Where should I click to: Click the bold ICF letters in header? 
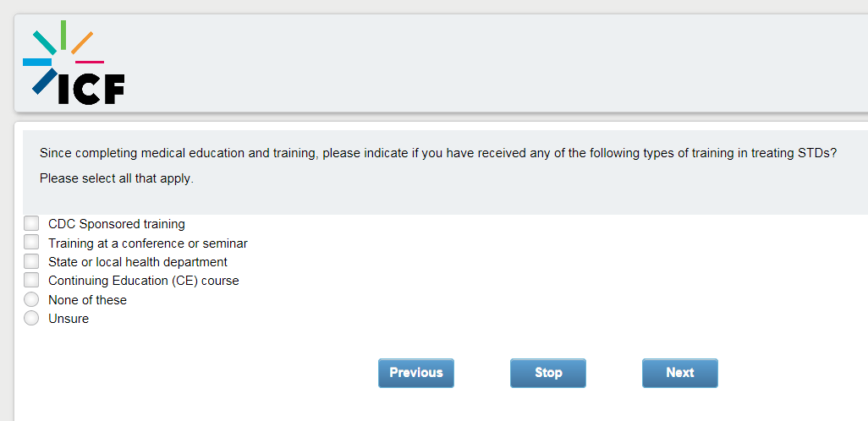[91, 89]
